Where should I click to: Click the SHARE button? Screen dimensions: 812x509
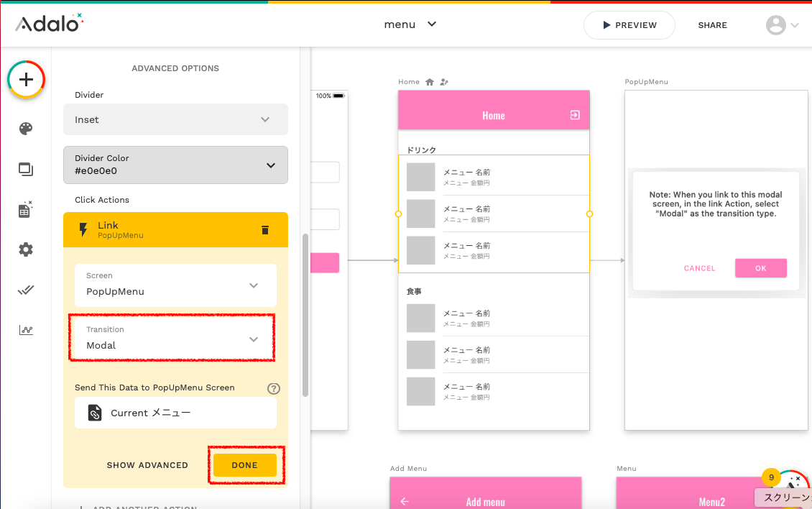[x=713, y=25]
